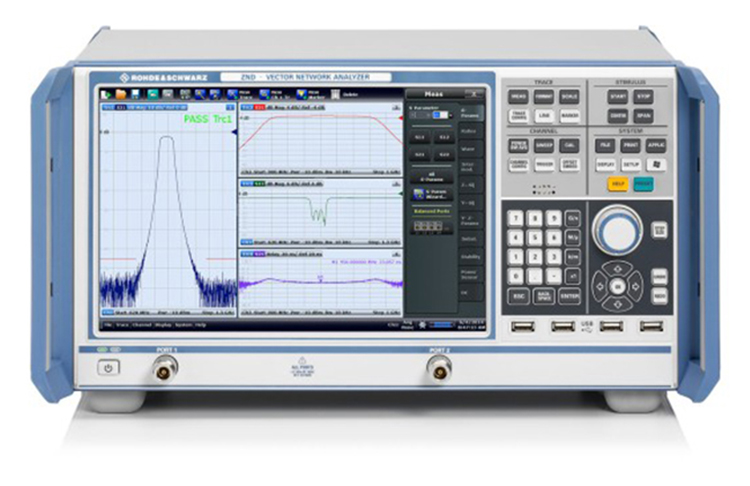Select the S22 measurement button

[x=444, y=155]
